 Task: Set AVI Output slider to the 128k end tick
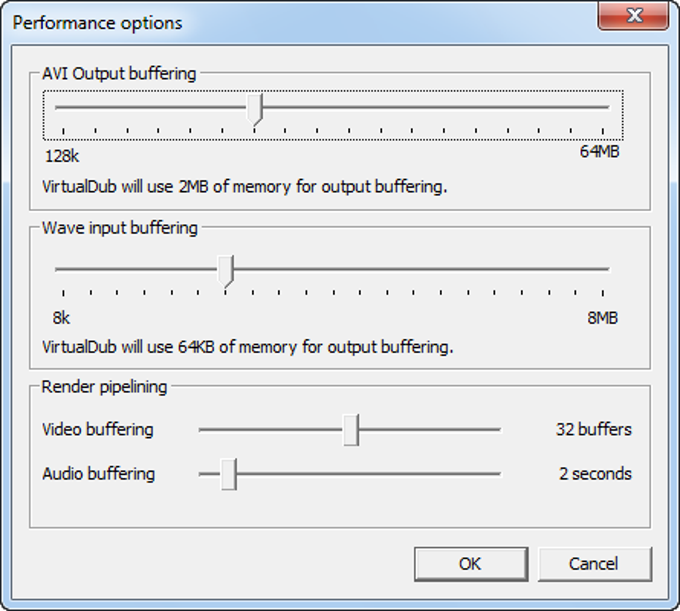[63, 107]
